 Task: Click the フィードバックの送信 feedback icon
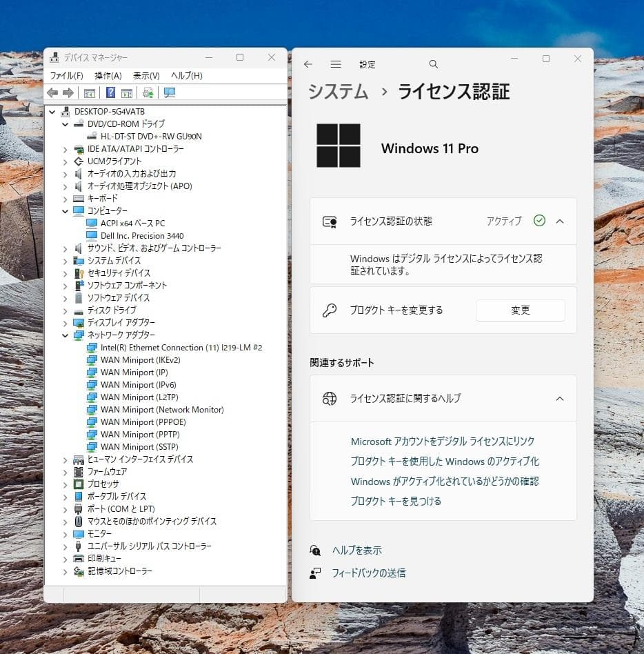click(315, 573)
